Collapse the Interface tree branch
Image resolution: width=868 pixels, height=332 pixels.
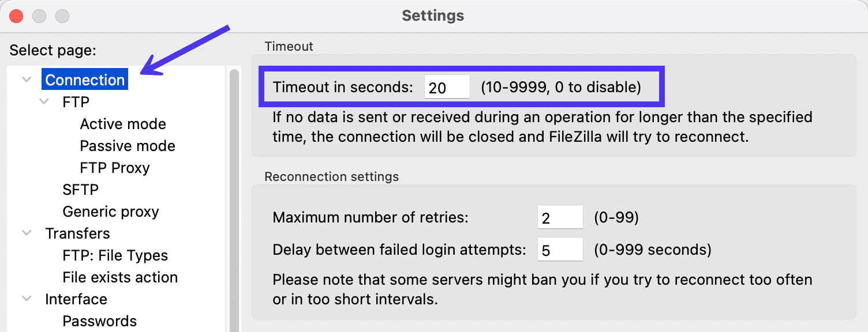(26, 299)
